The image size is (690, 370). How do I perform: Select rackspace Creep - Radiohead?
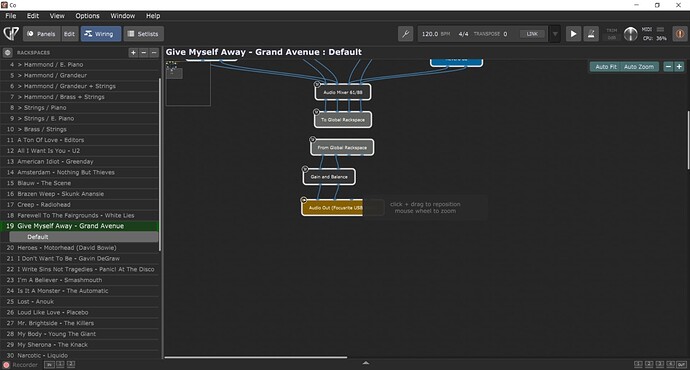pyautogui.click(x=80, y=205)
